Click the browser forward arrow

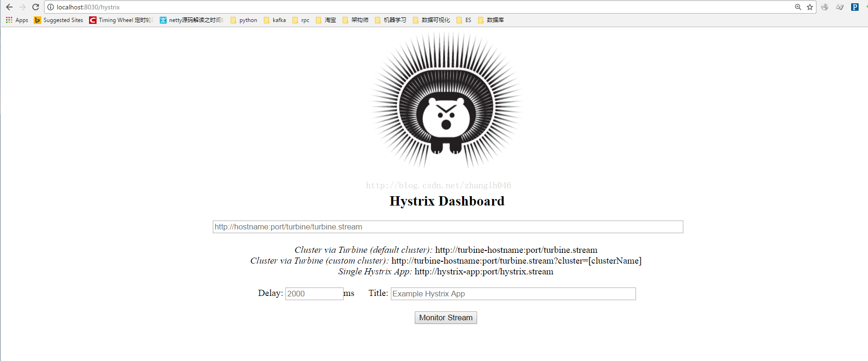point(22,7)
